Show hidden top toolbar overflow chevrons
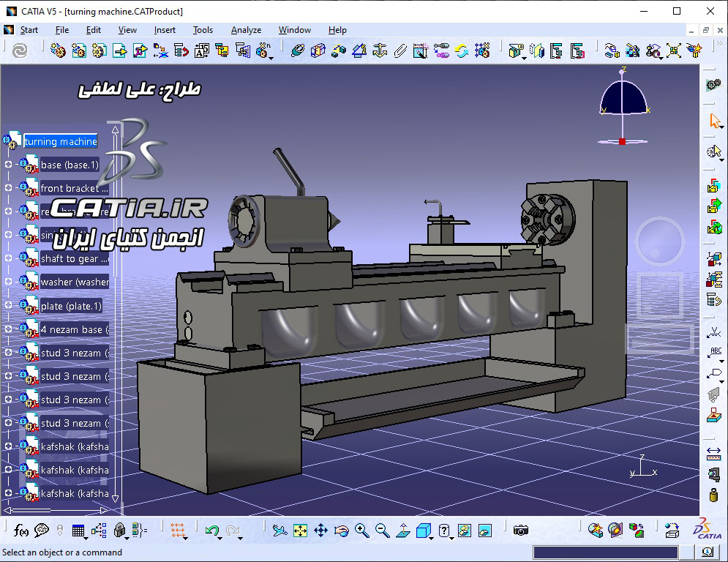This screenshot has width=728, height=562. pos(720,44)
